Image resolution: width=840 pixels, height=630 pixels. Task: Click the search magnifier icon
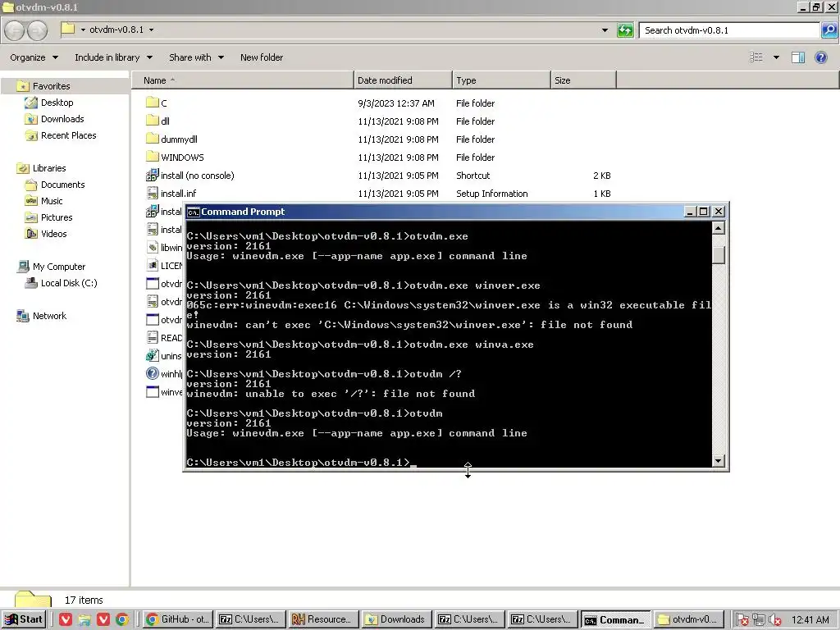(x=829, y=30)
